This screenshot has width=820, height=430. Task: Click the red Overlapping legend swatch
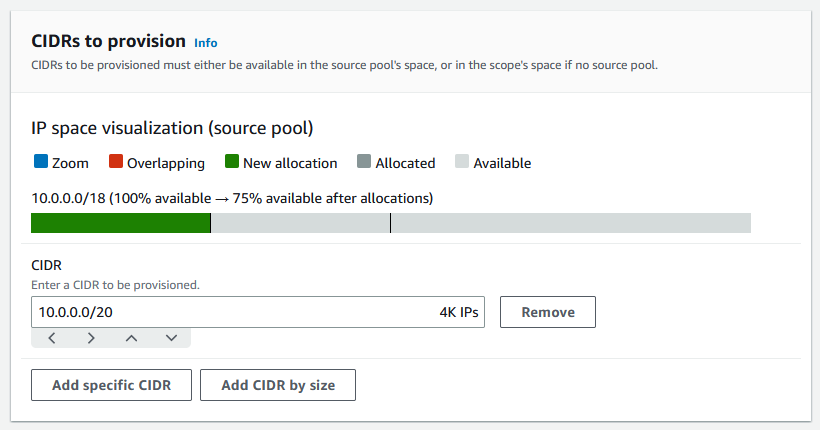point(116,161)
